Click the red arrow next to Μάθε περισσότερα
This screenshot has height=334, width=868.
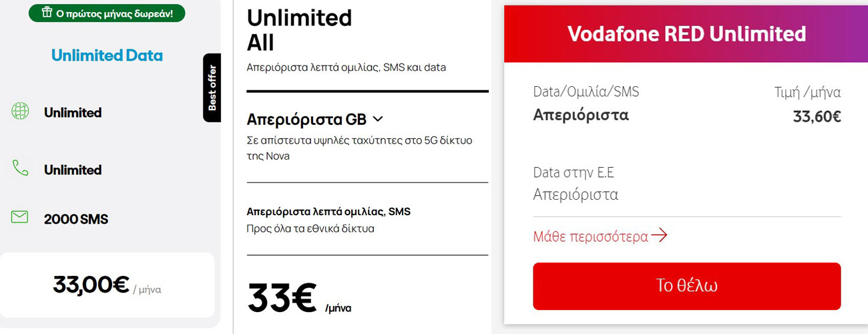pyautogui.click(x=659, y=235)
